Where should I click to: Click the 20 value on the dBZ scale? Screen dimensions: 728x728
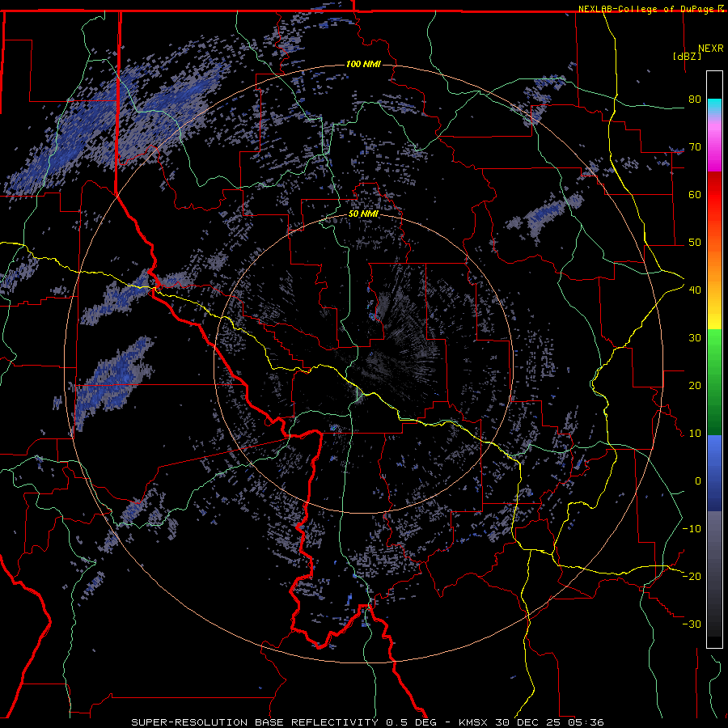pos(695,386)
